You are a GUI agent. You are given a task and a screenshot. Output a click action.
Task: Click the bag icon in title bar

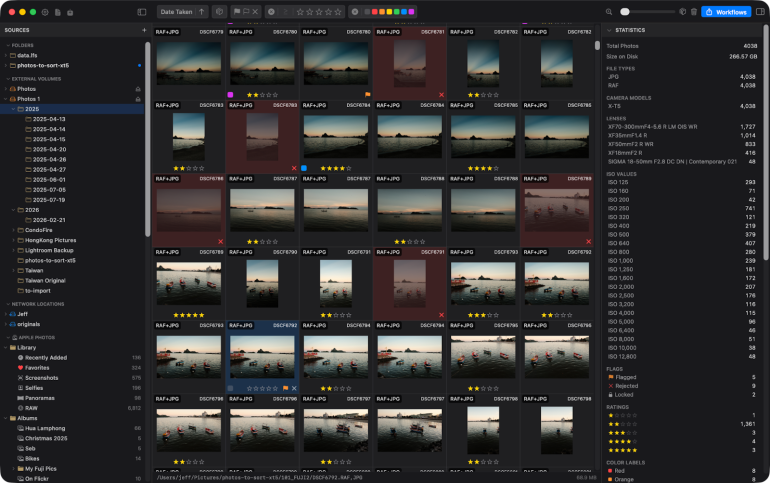pyautogui.click(x=70, y=12)
